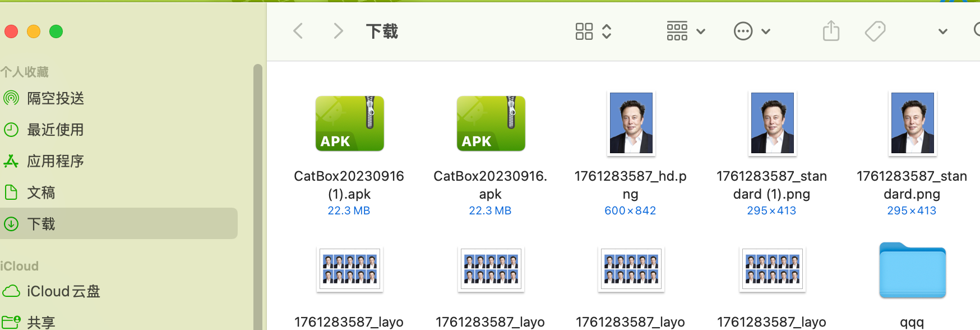
Task: Select the CatBox20230916 (1).apk file icon
Action: [349, 123]
